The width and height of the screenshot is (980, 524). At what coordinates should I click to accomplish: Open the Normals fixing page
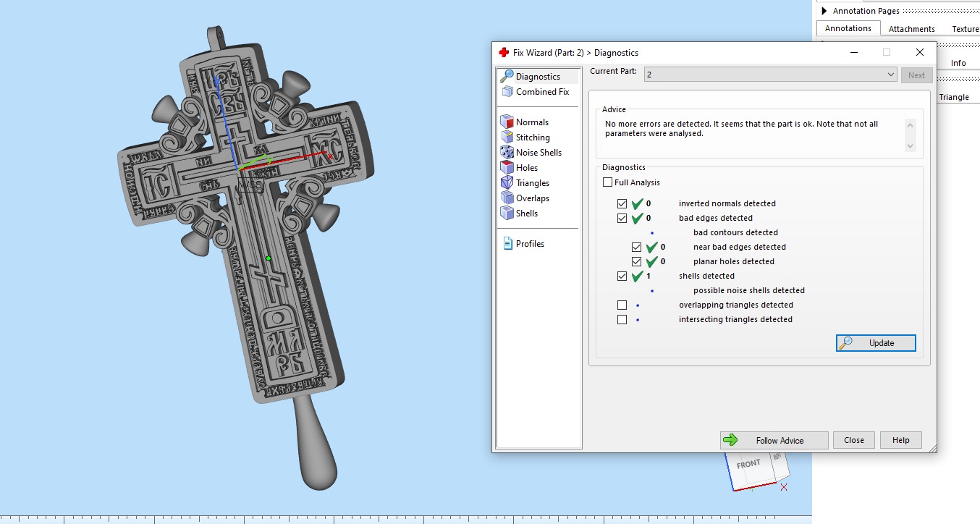(525, 122)
